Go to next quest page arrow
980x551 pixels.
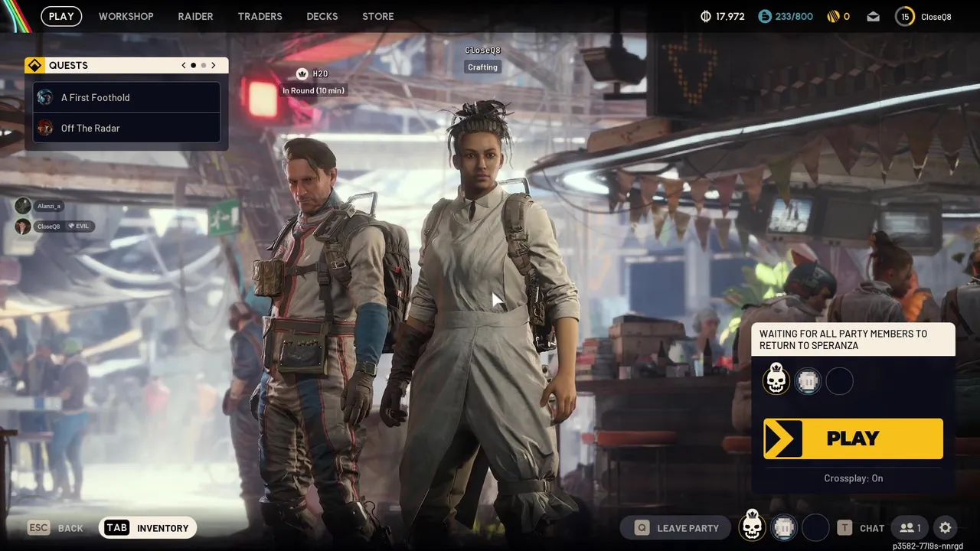tap(214, 65)
